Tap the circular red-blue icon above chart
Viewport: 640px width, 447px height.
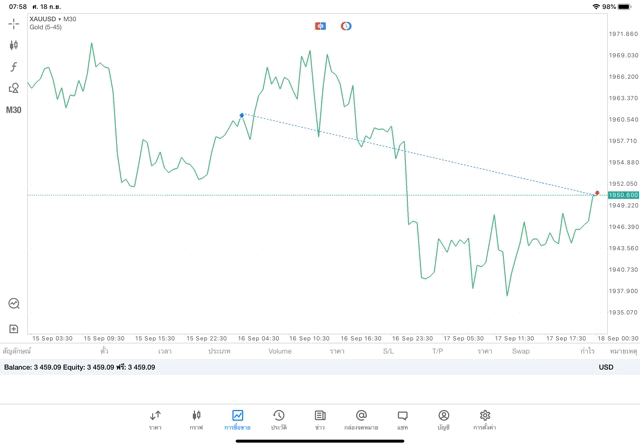(346, 25)
